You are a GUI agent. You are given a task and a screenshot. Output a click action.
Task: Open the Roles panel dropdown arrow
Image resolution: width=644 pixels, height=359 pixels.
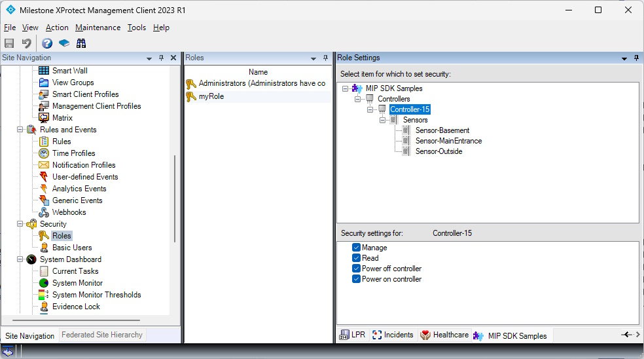coord(313,58)
